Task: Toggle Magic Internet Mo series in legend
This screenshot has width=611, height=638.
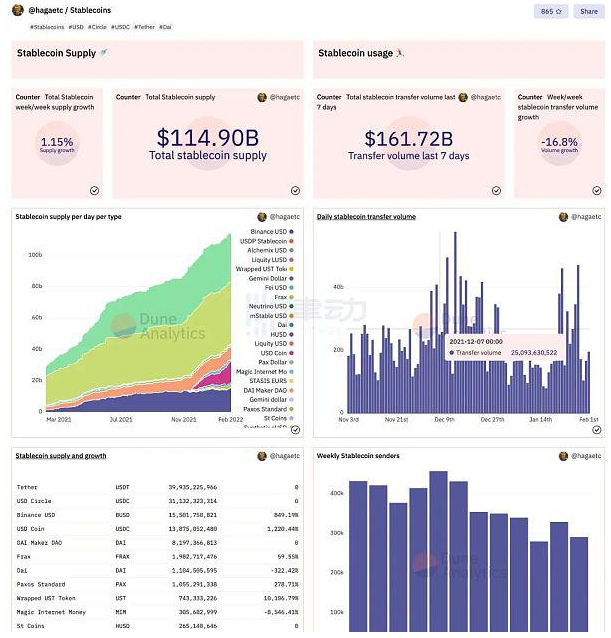Action: coord(264,372)
